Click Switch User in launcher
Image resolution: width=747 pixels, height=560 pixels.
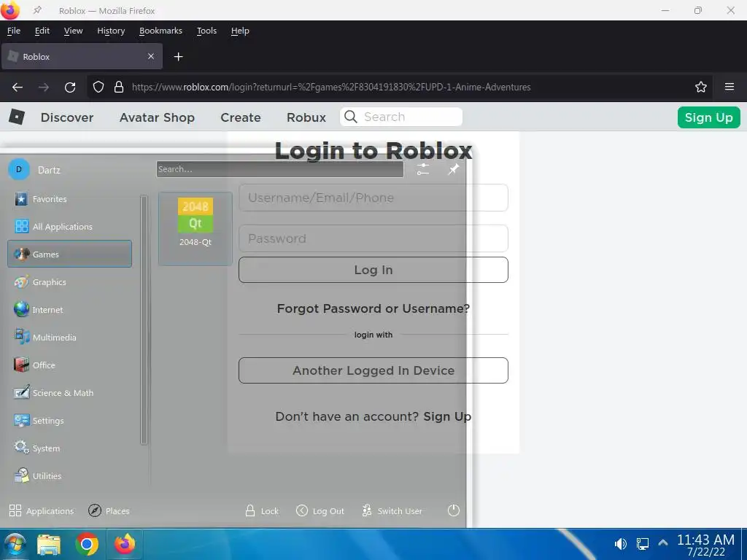click(392, 511)
